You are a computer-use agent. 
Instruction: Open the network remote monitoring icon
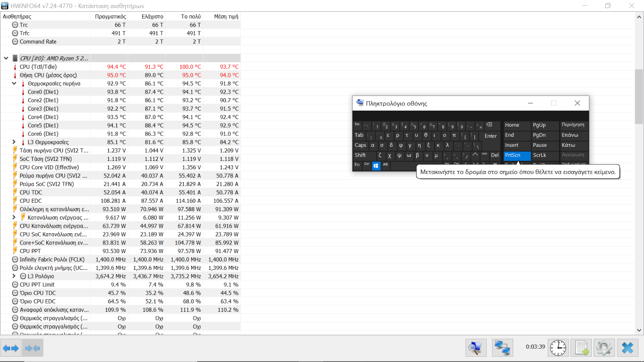[502, 348]
